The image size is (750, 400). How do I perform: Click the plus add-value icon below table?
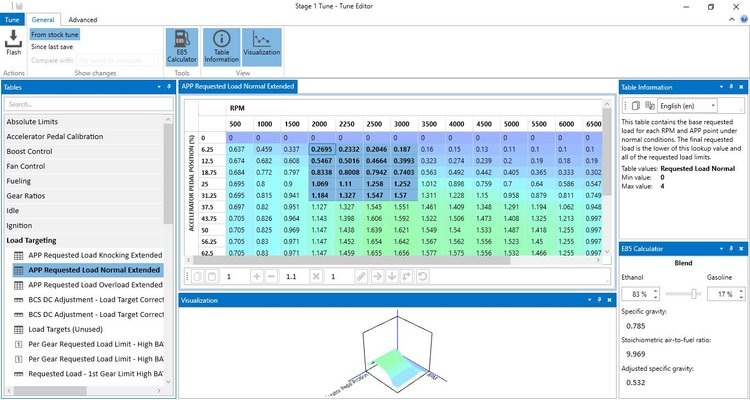(257, 276)
